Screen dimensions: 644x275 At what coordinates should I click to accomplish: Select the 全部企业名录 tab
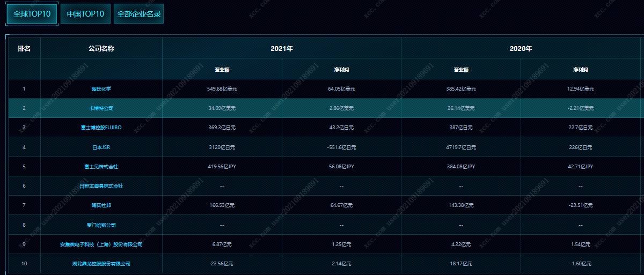coord(139,14)
